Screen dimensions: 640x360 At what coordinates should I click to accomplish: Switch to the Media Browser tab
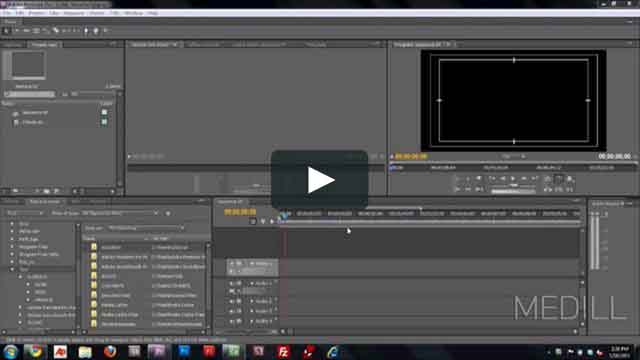(45, 202)
